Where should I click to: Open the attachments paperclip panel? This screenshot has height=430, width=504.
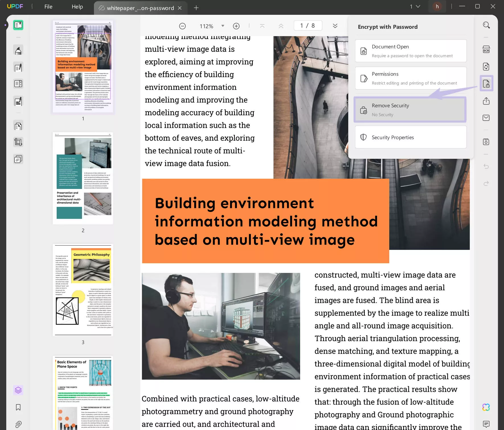click(x=18, y=424)
